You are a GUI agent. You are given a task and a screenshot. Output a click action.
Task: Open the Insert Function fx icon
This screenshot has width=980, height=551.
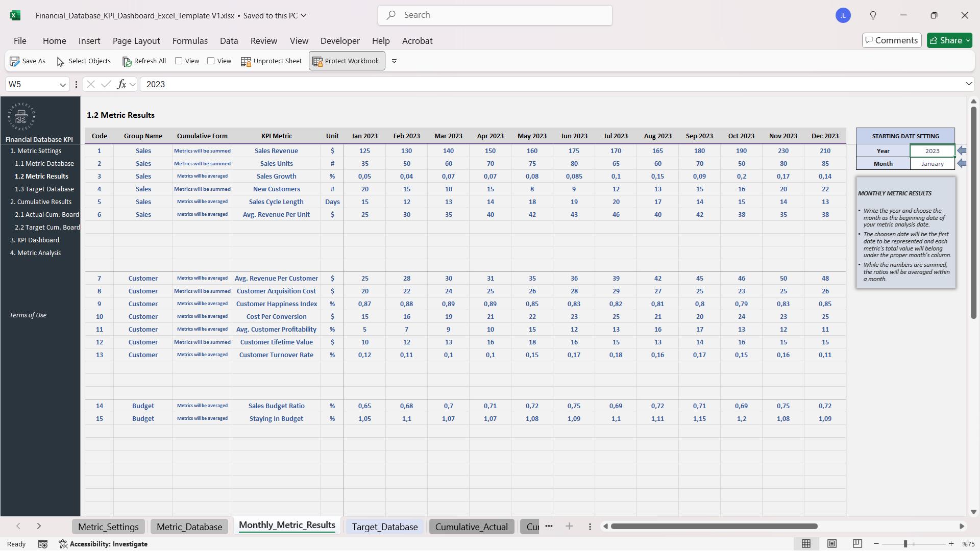[123, 84]
